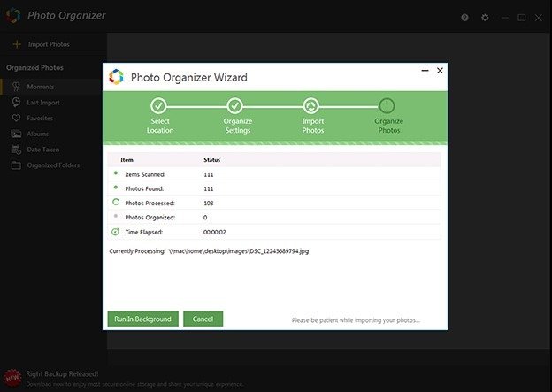Click grey dot beside Photos Organized
This screenshot has height=392, width=552.
pos(116,216)
